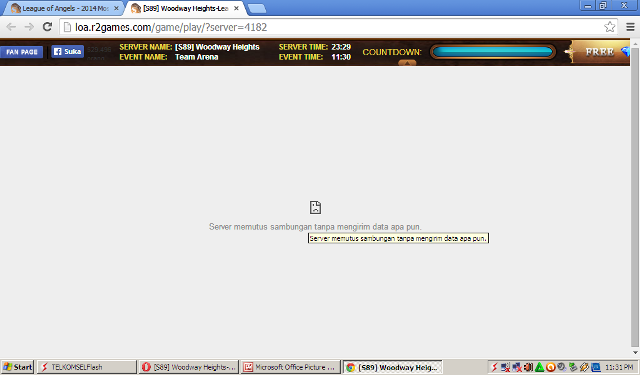Click the sad page error icon
This screenshot has height=375, width=640.
[x=315, y=207]
